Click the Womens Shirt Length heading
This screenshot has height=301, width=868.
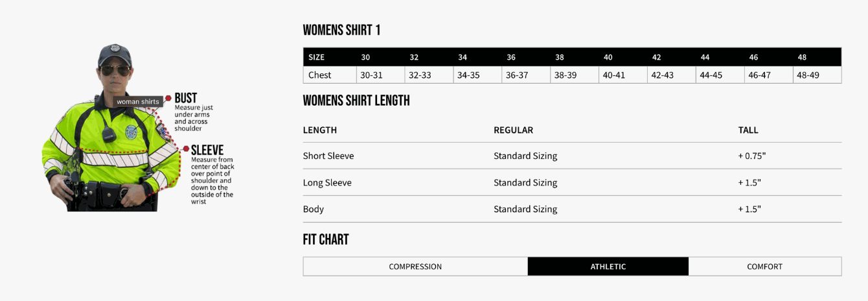[356, 101]
